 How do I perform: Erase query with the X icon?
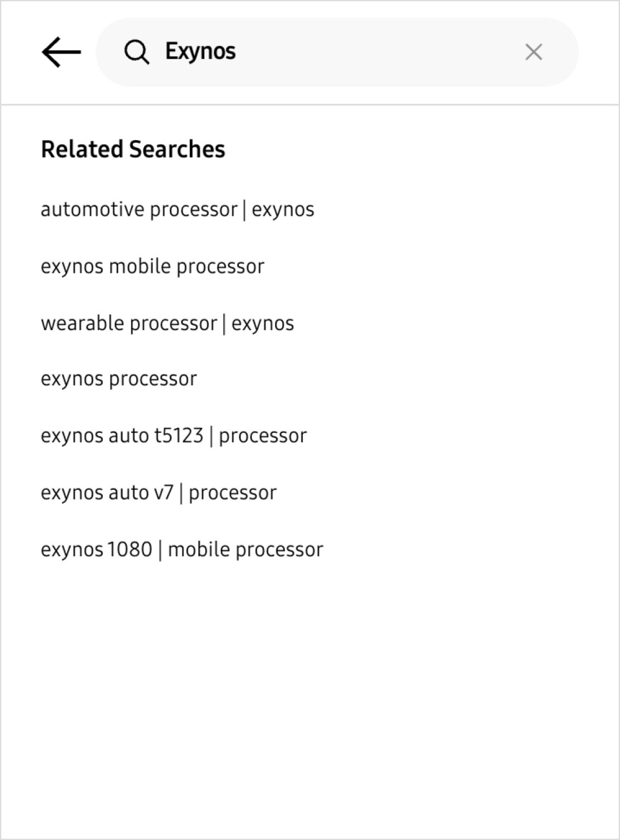tap(533, 52)
